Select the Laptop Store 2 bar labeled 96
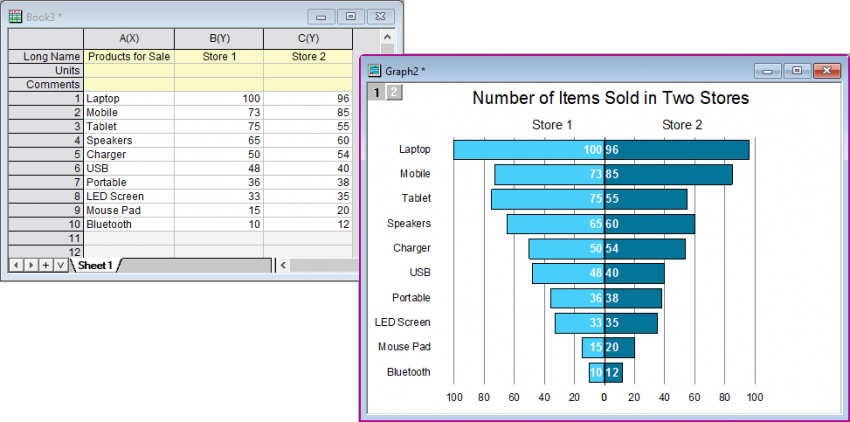The image size is (850, 422). pos(677,150)
